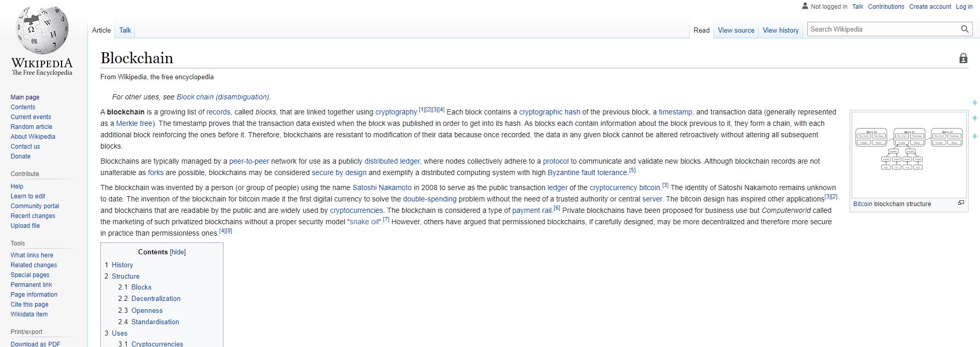
Task: Hide the Contents table via hide toggle
Action: click(177, 252)
